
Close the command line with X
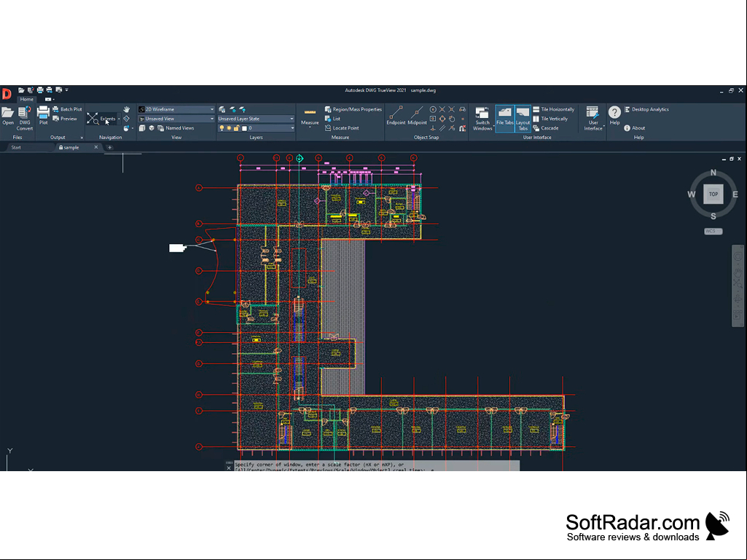tap(229, 468)
